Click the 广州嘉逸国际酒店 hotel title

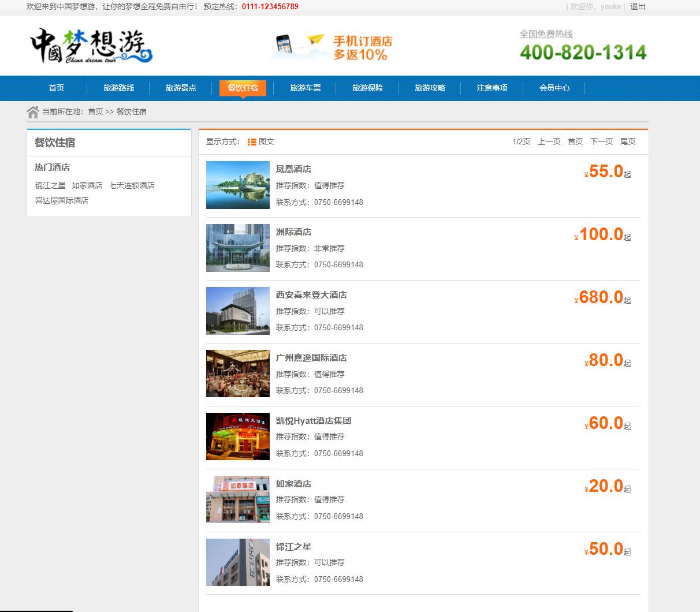[311, 358]
